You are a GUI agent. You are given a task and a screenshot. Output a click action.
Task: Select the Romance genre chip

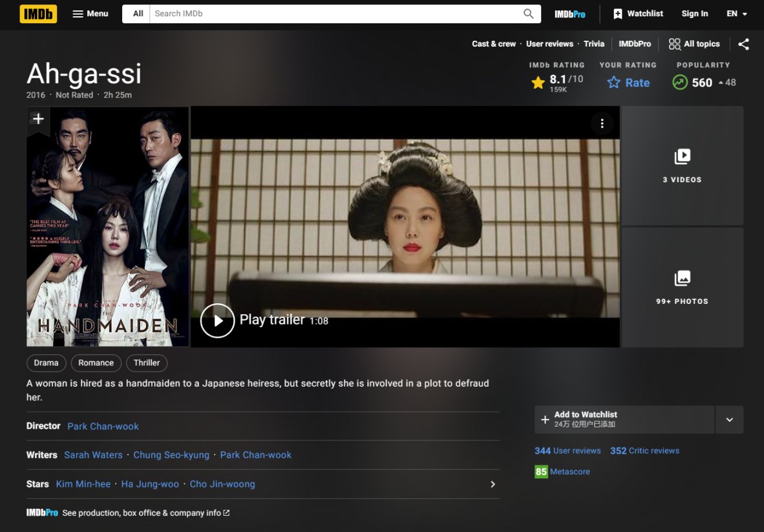tap(96, 363)
